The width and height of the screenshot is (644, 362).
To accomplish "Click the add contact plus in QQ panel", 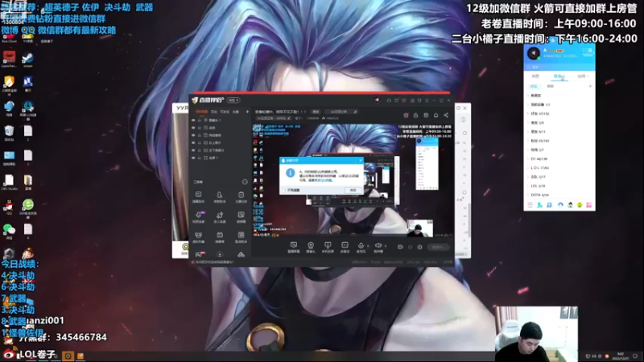I will click(x=590, y=86).
